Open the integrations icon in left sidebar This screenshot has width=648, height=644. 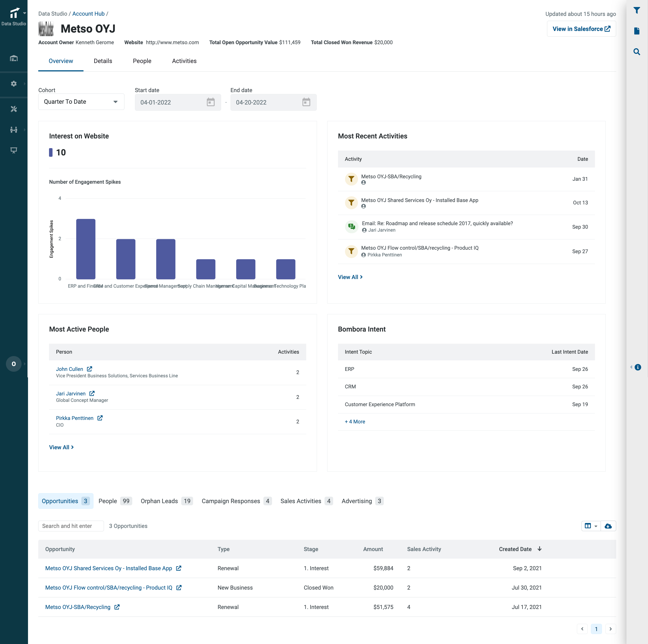[14, 130]
